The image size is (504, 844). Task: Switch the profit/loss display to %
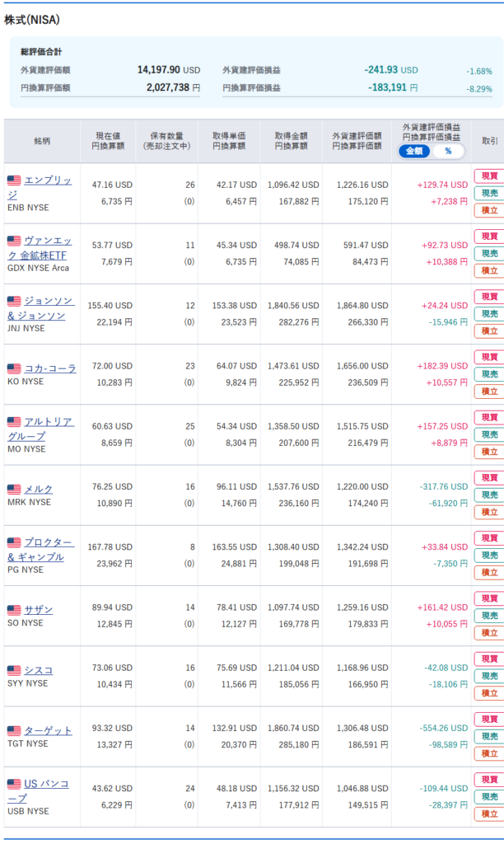pos(448,152)
